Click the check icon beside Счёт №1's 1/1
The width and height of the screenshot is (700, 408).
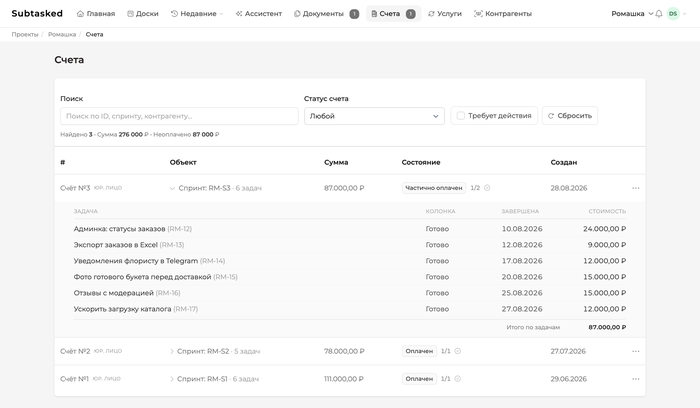click(x=458, y=379)
